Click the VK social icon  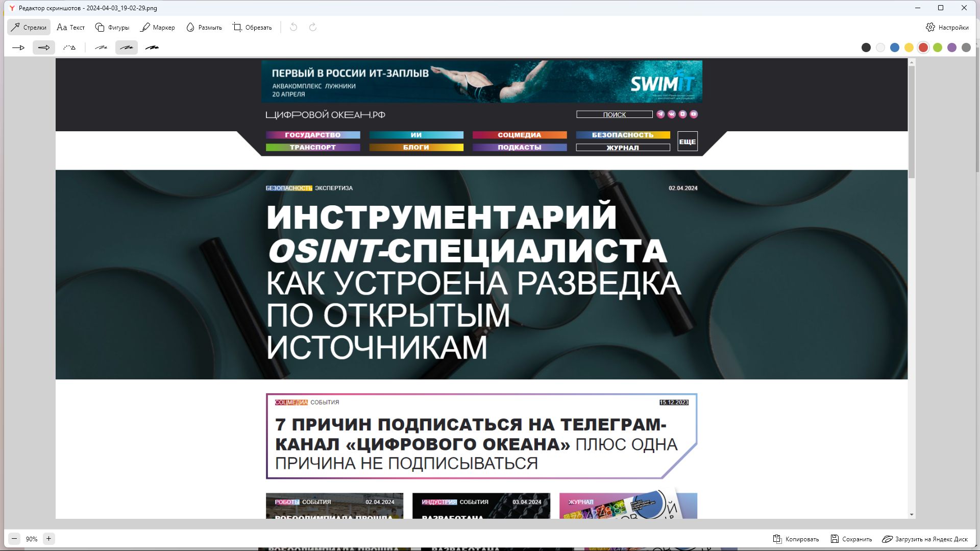pos(672,114)
